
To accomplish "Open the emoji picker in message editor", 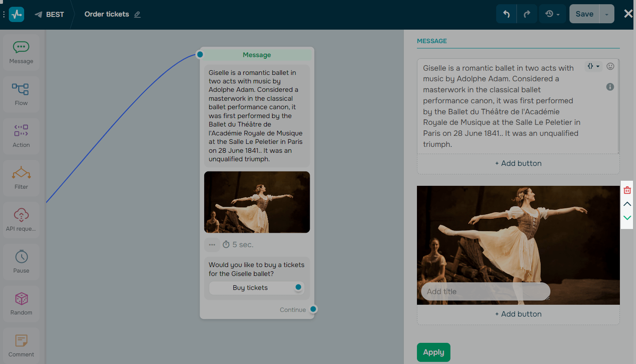I will click(610, 66).
